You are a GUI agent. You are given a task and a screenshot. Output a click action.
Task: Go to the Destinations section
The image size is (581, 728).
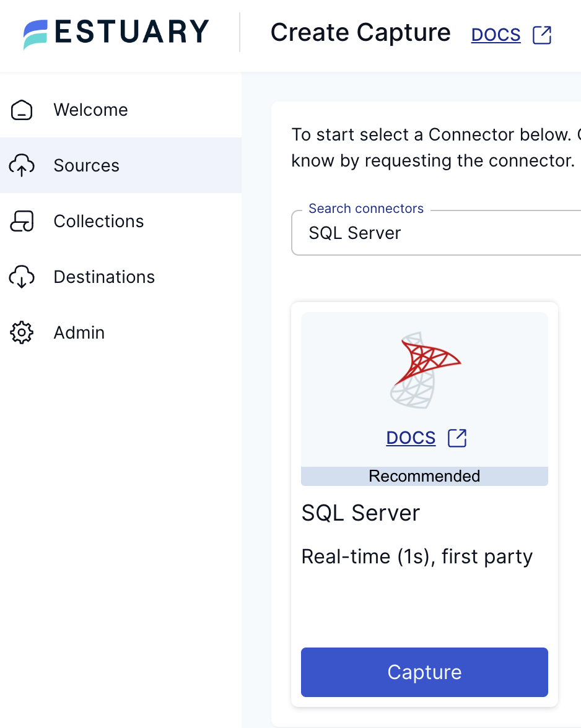point(103,277)
